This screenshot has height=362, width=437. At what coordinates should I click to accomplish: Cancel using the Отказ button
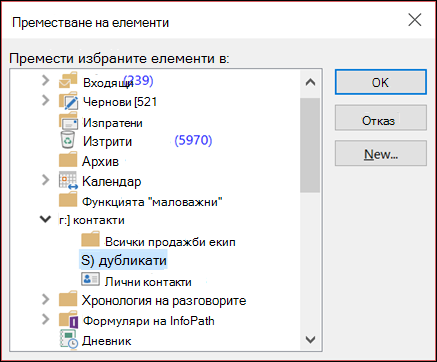coord(381,118)
